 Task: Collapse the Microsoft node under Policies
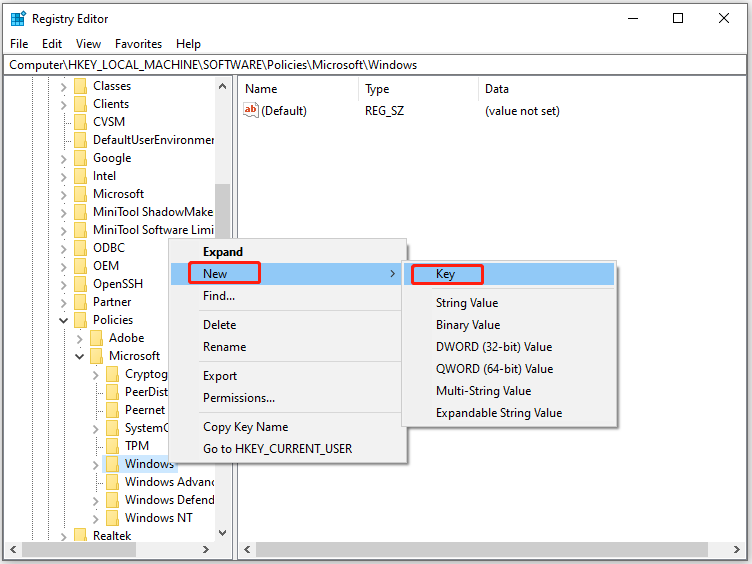pyautogui.click(x=80, y=356)
